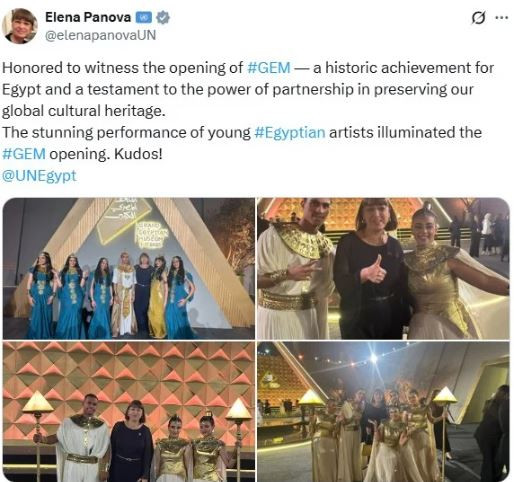Click the Grand Egyptian Museum sign in the first photo
514x482 pixels.
(150, 235)
